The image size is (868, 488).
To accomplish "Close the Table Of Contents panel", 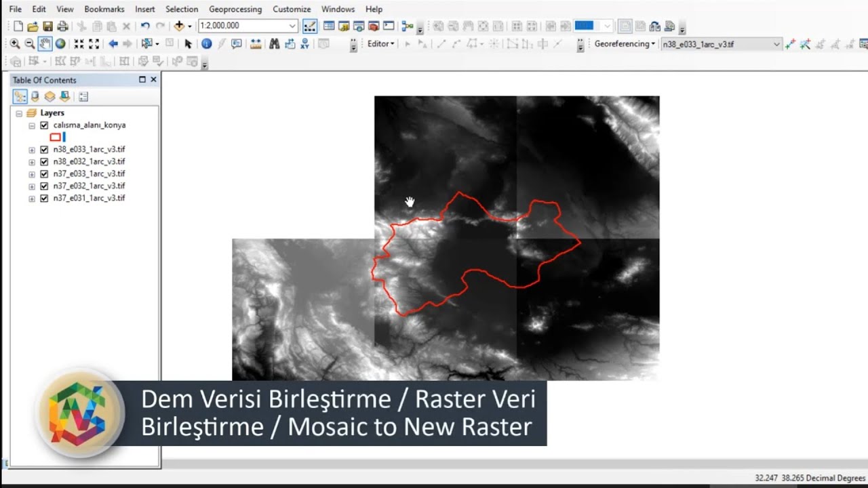I will point(153,79).
